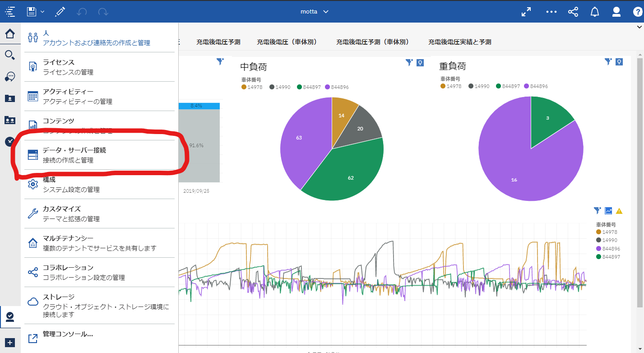
Task: Click the Manage icon in left sidebar
Action: [x=10, y=316]
